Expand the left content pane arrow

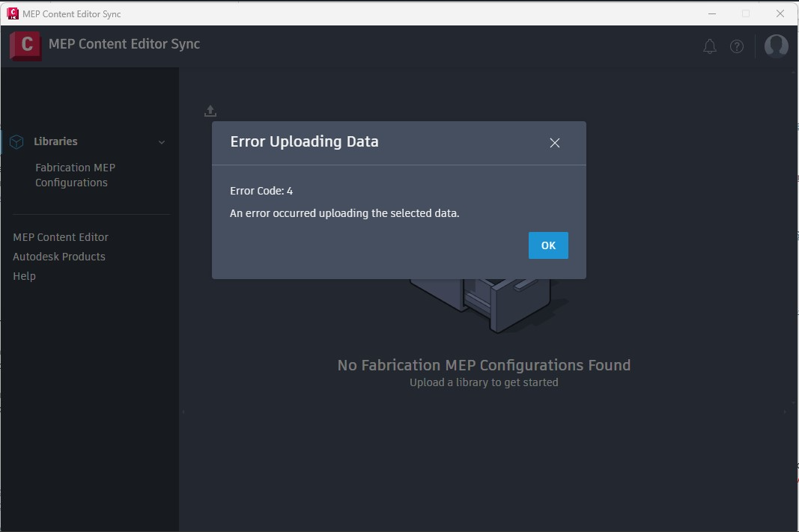tap(182, 411)
